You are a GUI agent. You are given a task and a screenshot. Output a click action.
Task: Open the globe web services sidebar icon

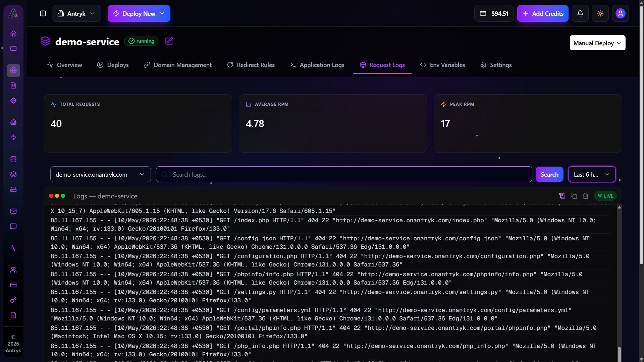click(x=13, y=70)
